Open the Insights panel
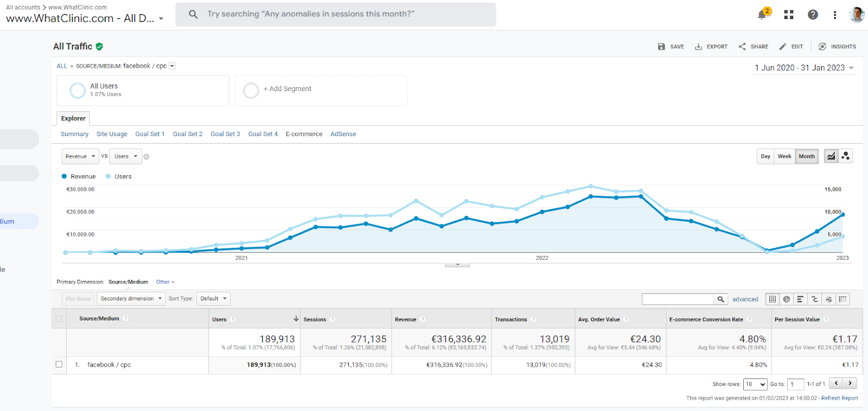Screen dimensions: 868x411 pos(837,47)
